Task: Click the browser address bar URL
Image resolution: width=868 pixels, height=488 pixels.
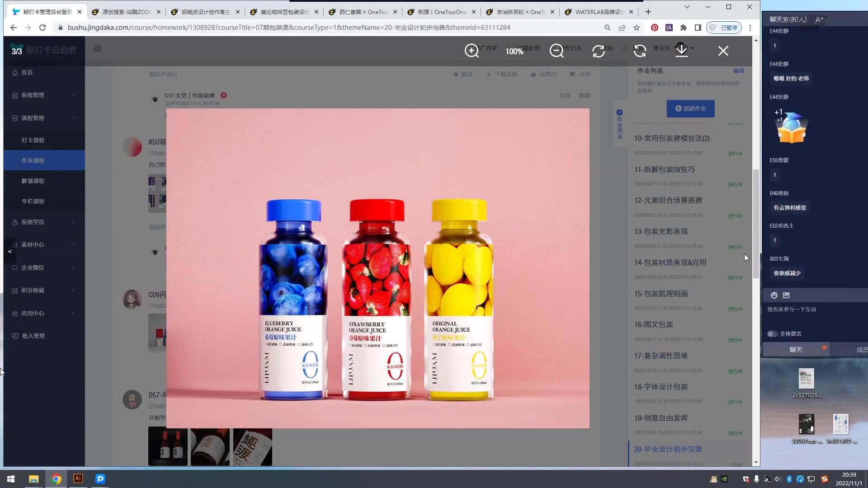Action: coord(289,28)
